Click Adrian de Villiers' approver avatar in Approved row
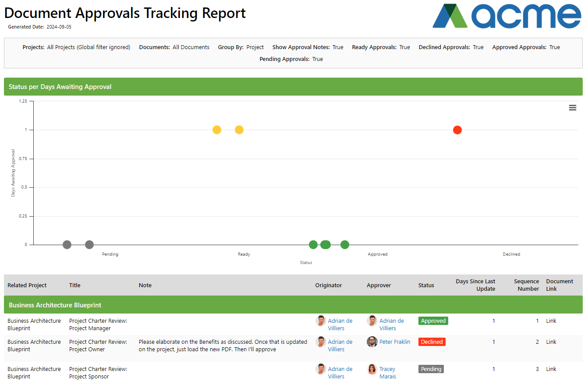The height and width of the screenshot is (385, 588). [372, 321]
